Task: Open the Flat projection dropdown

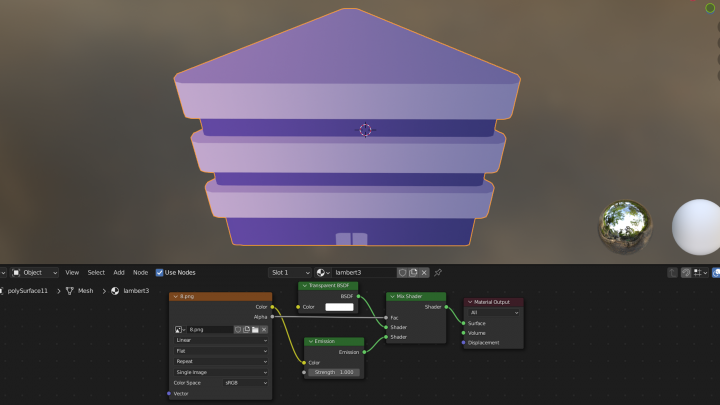Action: coord(221,351)
